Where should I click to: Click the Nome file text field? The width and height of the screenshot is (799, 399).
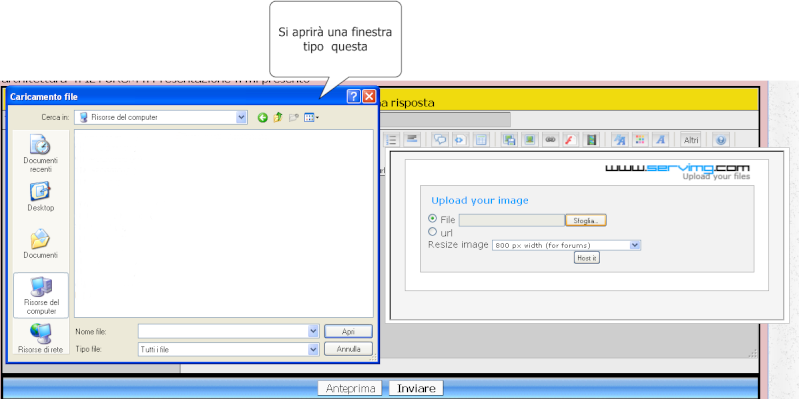pyautogui.click(x=223, y=331)
